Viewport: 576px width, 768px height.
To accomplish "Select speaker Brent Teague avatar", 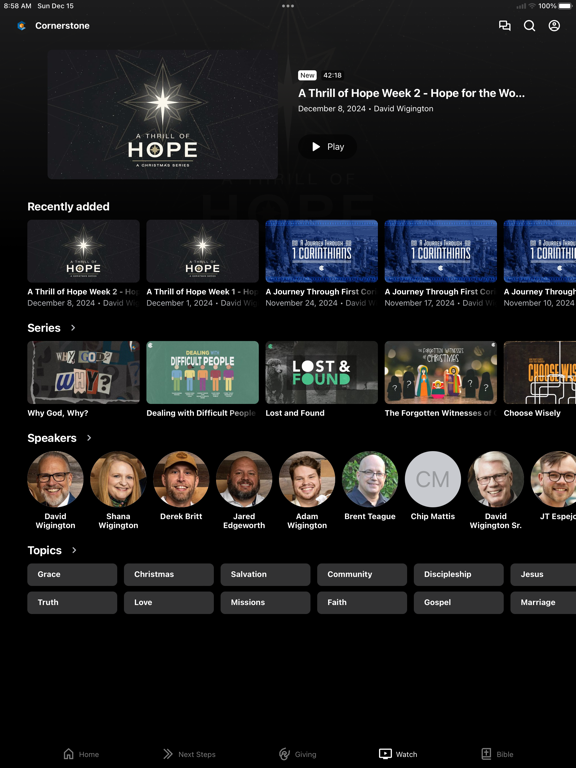I will 370,479.
